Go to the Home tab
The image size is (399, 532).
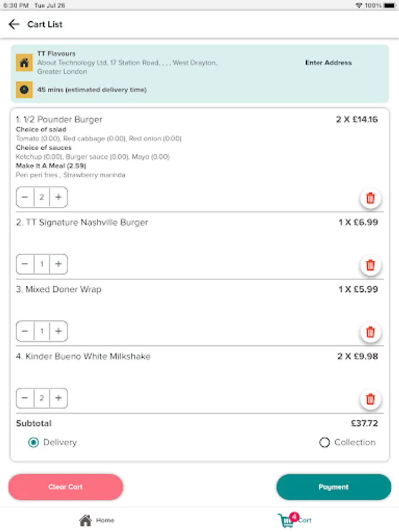[96, 520]
